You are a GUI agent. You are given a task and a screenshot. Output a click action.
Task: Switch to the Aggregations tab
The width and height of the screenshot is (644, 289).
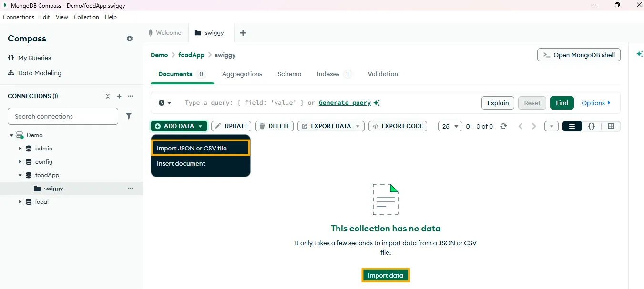click(242, 74)
